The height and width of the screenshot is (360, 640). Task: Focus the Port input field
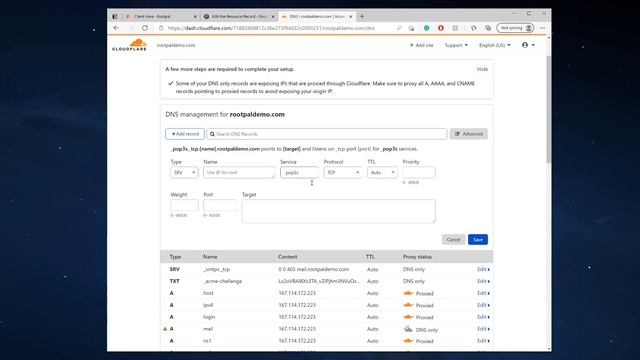click(220, 205)
